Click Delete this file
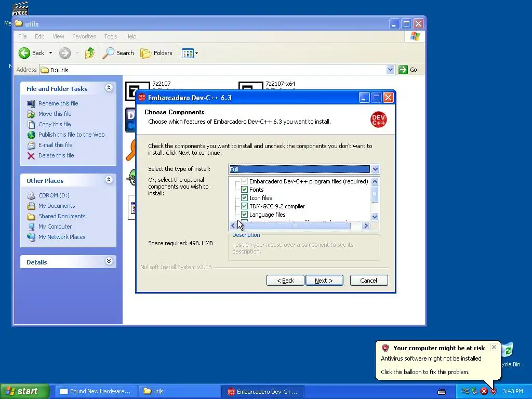The width and height of the screenshot is (532, 399). [56, 155]
